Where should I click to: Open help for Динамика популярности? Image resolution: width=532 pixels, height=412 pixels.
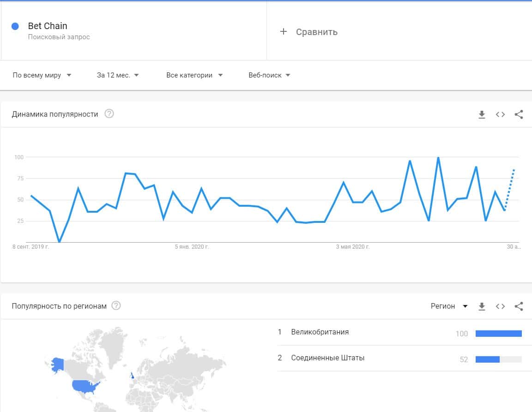(x=109, y=114)
